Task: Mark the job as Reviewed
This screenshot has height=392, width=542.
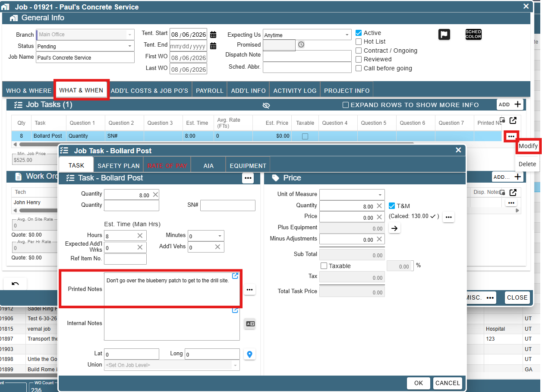Action: tap(359, 59)
